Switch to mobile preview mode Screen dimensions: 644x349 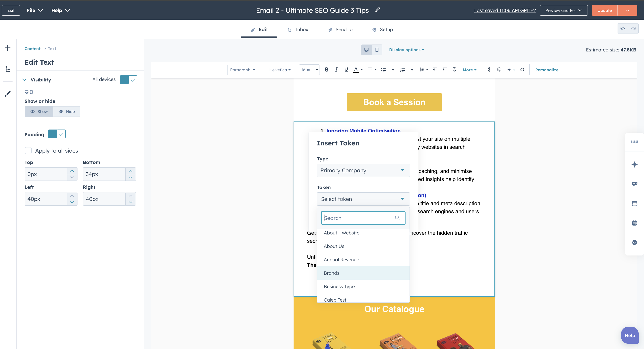(377, 49)
